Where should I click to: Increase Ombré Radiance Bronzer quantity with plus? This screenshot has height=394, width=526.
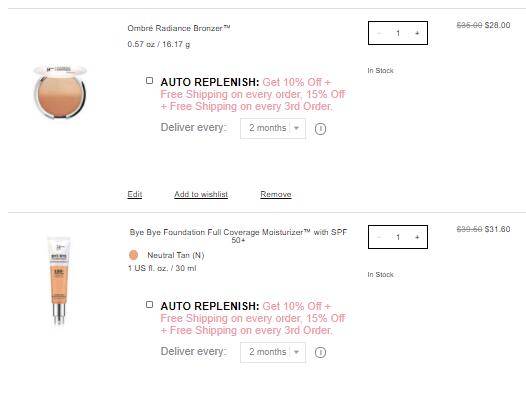(417, 33)
